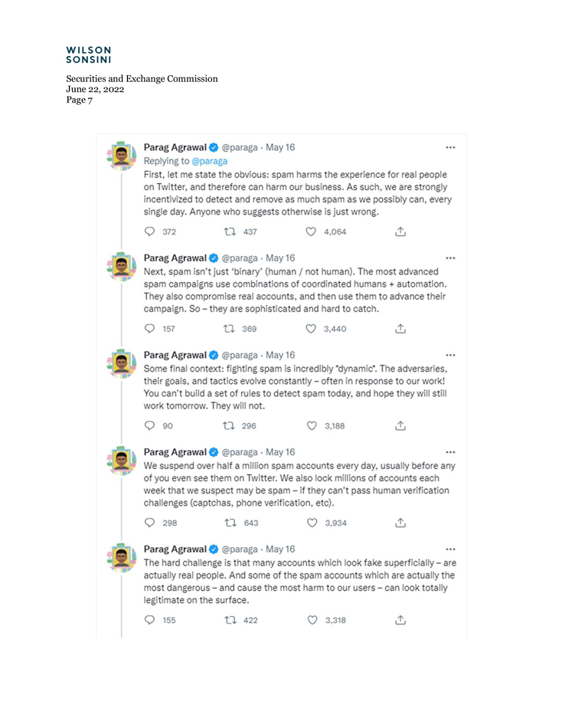Reply to the tweet with 298 replies
This screenshot has width=562, height=728.
150,523
